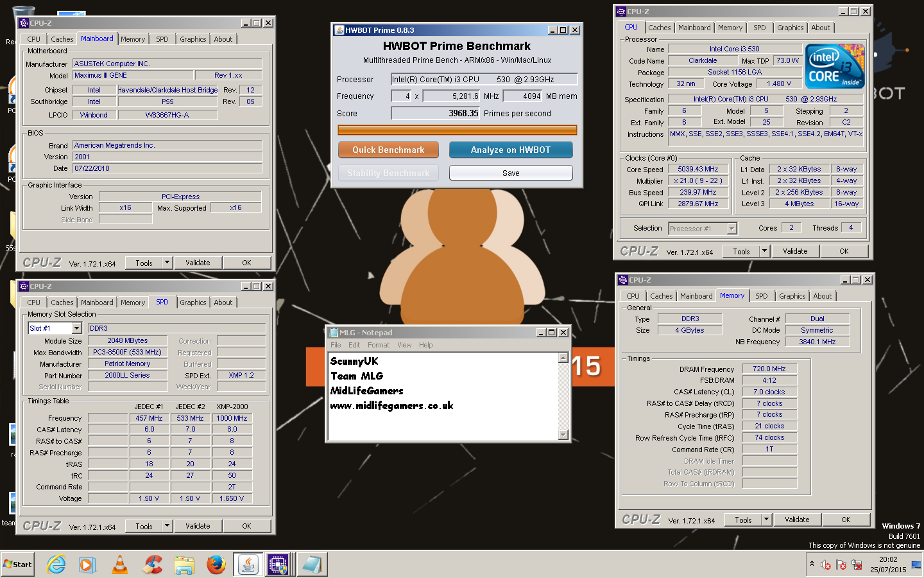
Task: Open Windows Explorer folder taskbar icon
Action: pyautogui.click(x=184, y=565)
